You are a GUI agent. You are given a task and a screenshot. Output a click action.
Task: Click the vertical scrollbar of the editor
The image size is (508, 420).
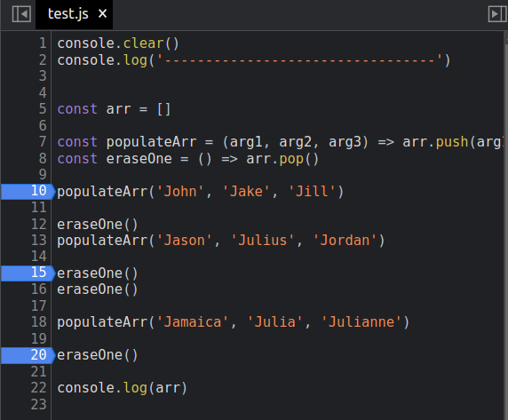[x=505, y=226]
